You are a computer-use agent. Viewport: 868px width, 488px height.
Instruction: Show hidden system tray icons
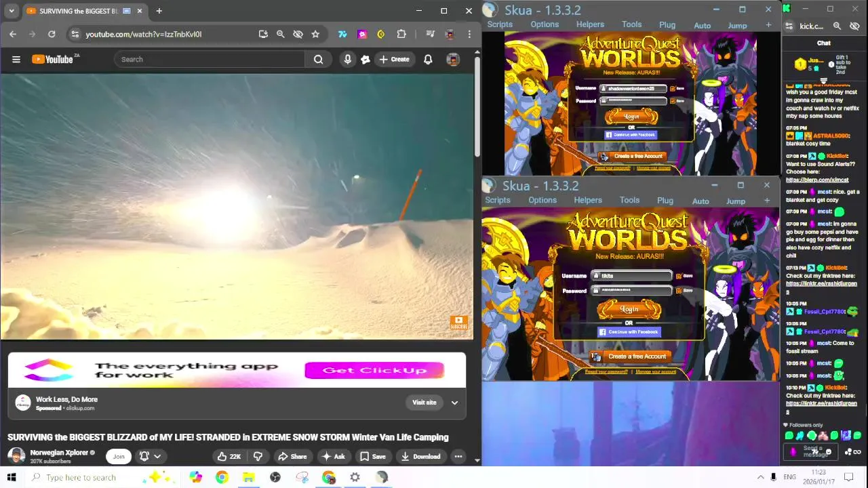[x=760, y=477]
